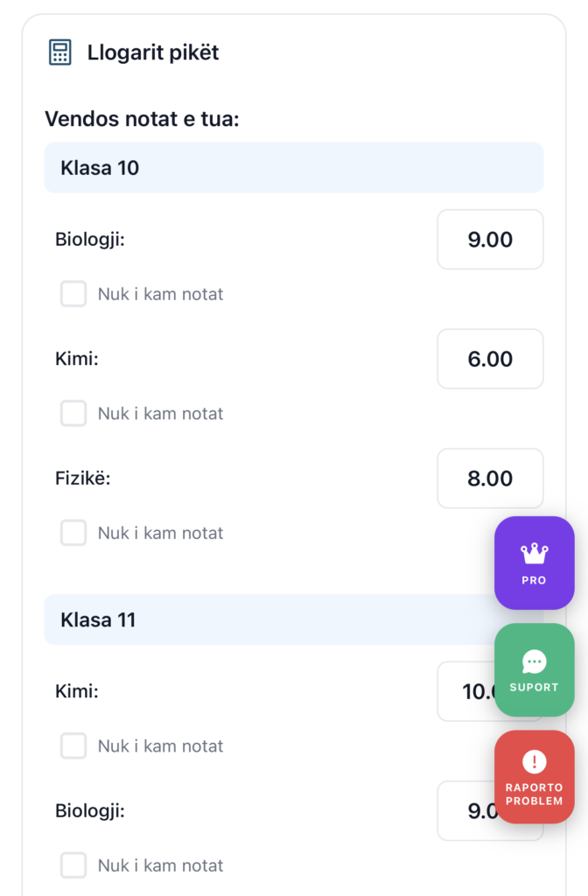
Task: Click the Klasa 11 section header
Action: (262, 620)
